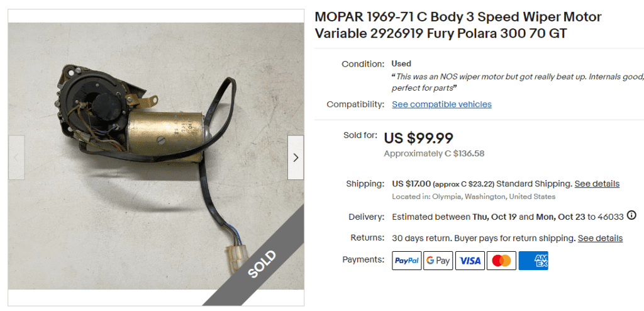Open the delivery estimate info icon
Screen dimensions: 644x311
point(631,215)
